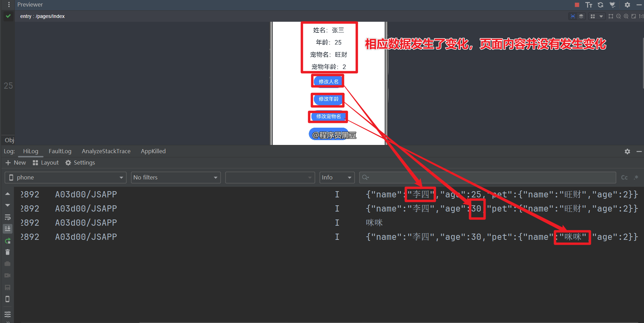Open the Previewer three-dot options menu
The image size is (644, 323).
[9, 4]
